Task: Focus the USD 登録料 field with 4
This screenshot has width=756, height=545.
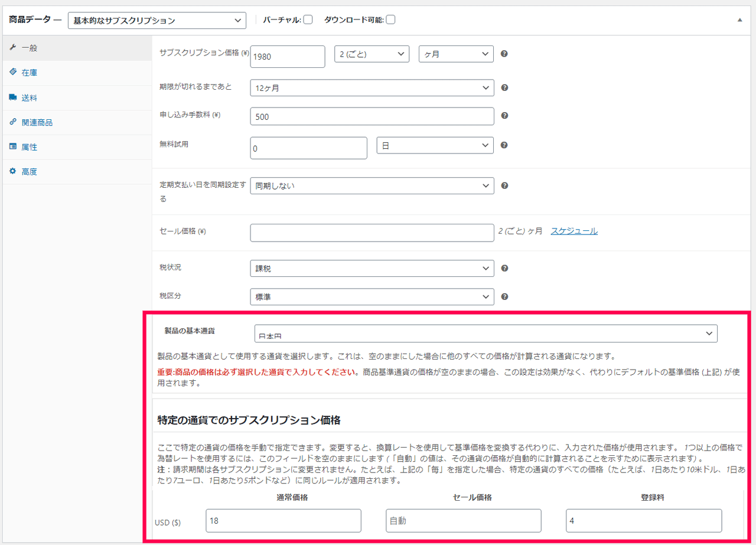Action: [644, 521]
